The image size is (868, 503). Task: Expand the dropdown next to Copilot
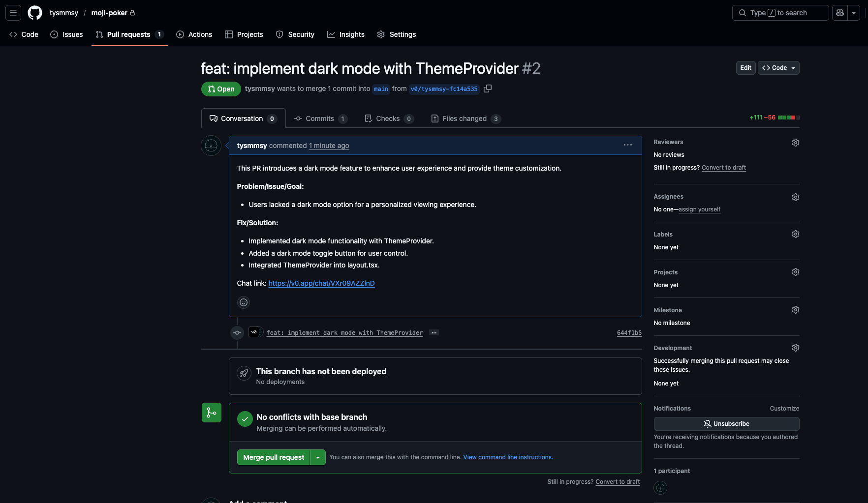click(854, 13)
